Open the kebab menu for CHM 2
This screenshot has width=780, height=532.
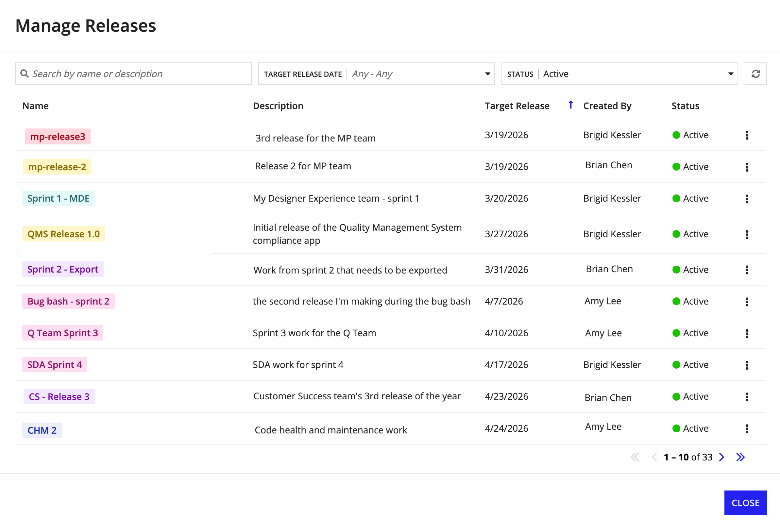click(x=747, y=429)
